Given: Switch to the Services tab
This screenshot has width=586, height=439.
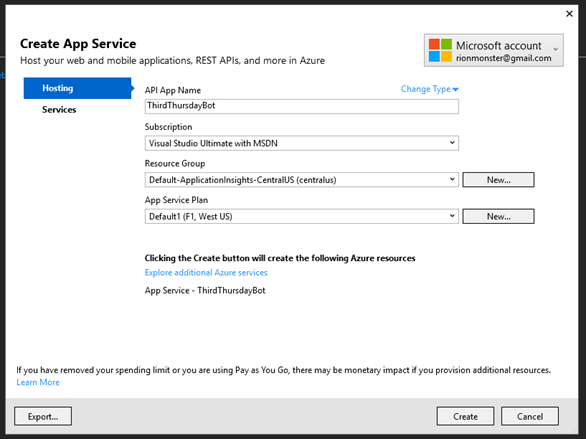Looking at the screenshot, I should tap(59, 109).
